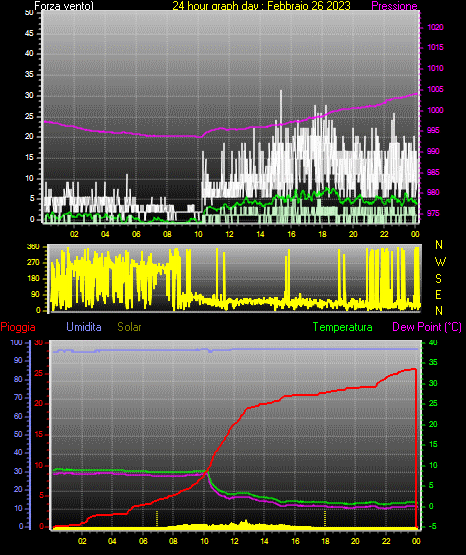Click the 18 hour dotted marker in rain chart

(325, 518)
